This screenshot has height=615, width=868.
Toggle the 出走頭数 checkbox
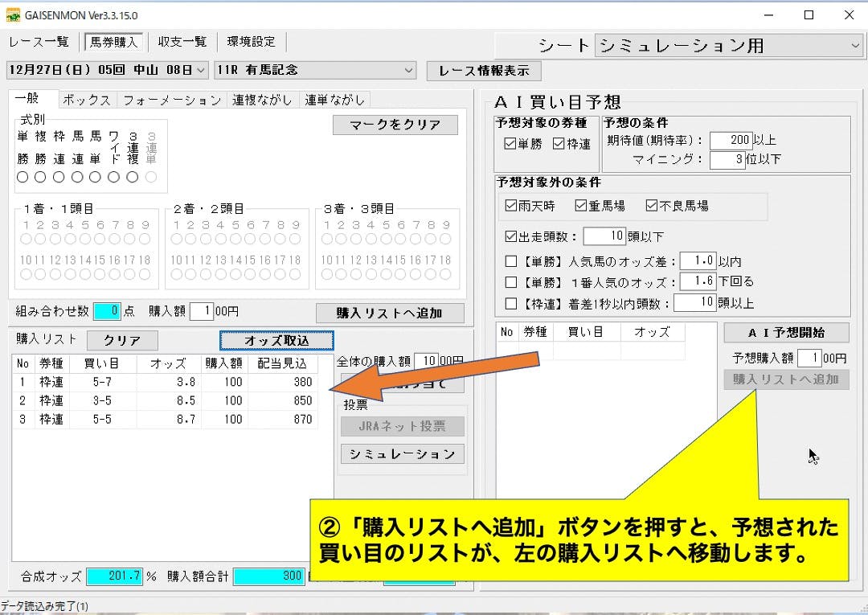510,236
